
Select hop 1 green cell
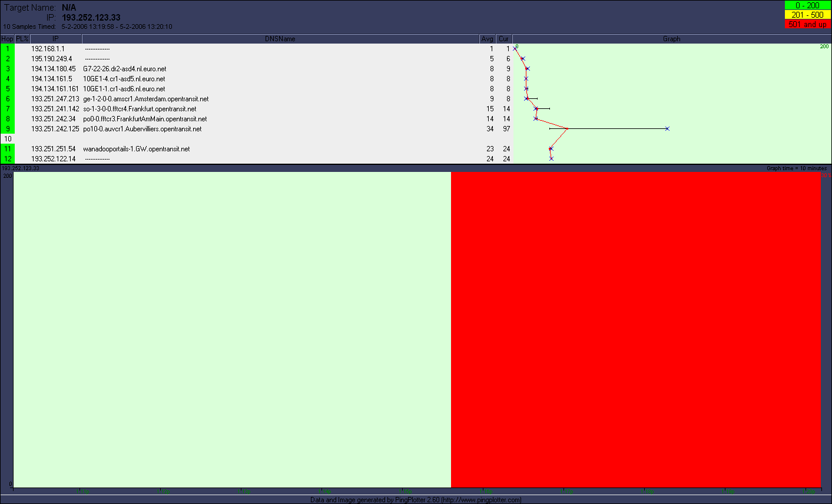point(8,49)
